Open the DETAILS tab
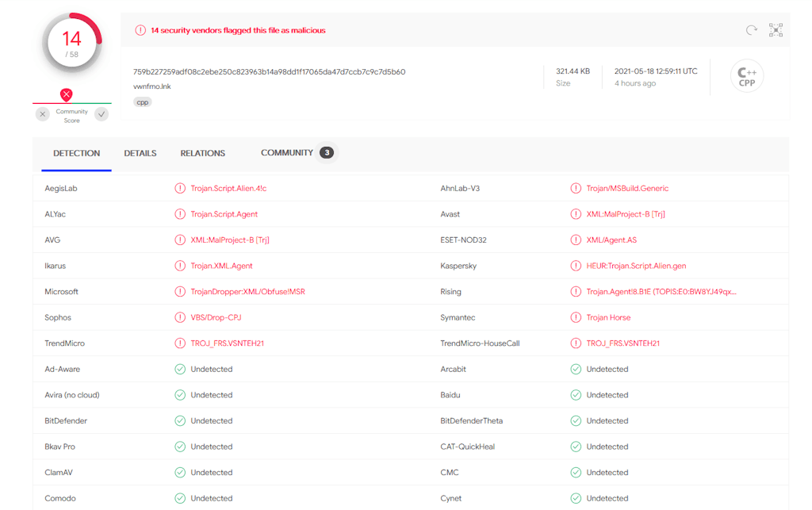The image size is (812, 510). pos(140,153)
